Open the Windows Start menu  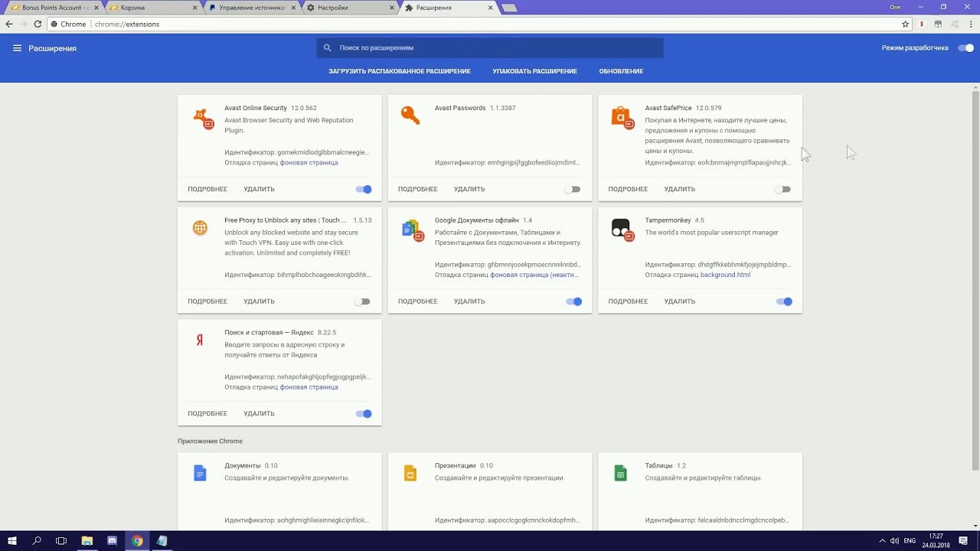point(12,541)
